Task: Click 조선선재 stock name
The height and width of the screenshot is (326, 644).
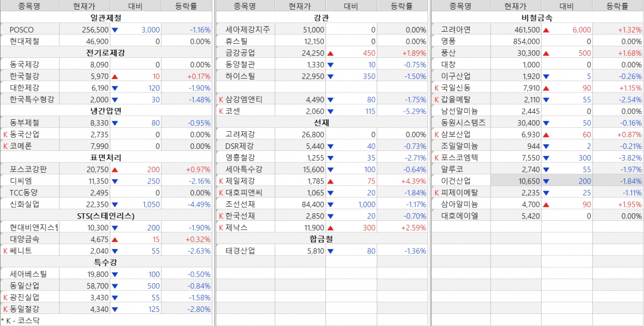Action: coord(240,204)
